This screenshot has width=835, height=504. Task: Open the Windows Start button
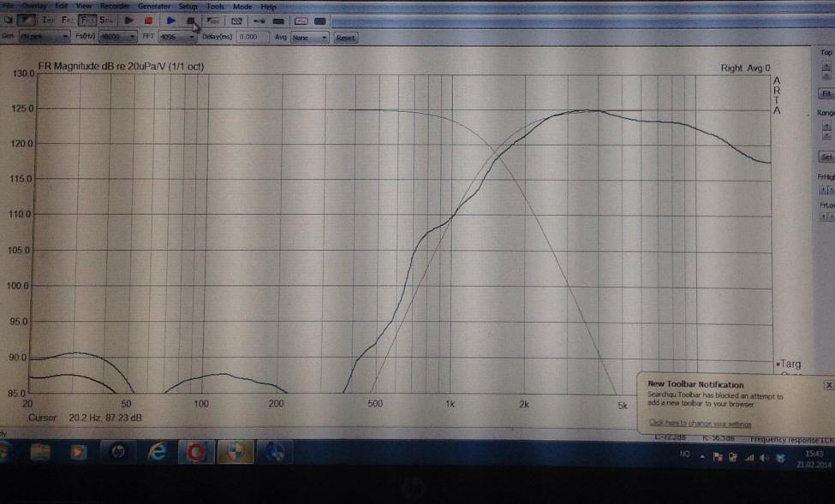(5, 453)
